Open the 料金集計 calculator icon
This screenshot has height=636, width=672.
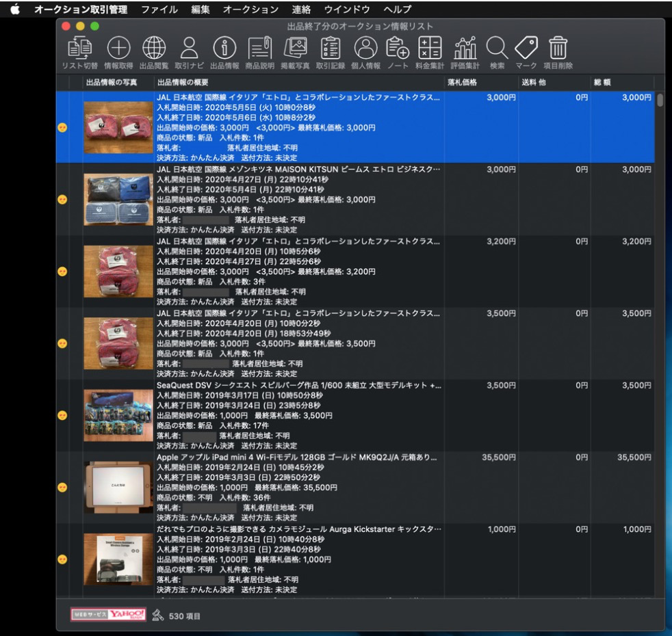click(430, 48)
